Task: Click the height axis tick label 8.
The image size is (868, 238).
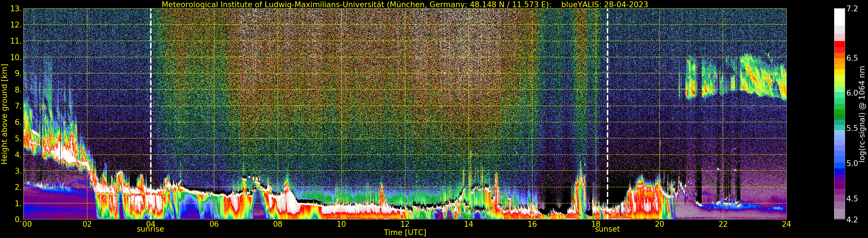Action: point(18,90)
